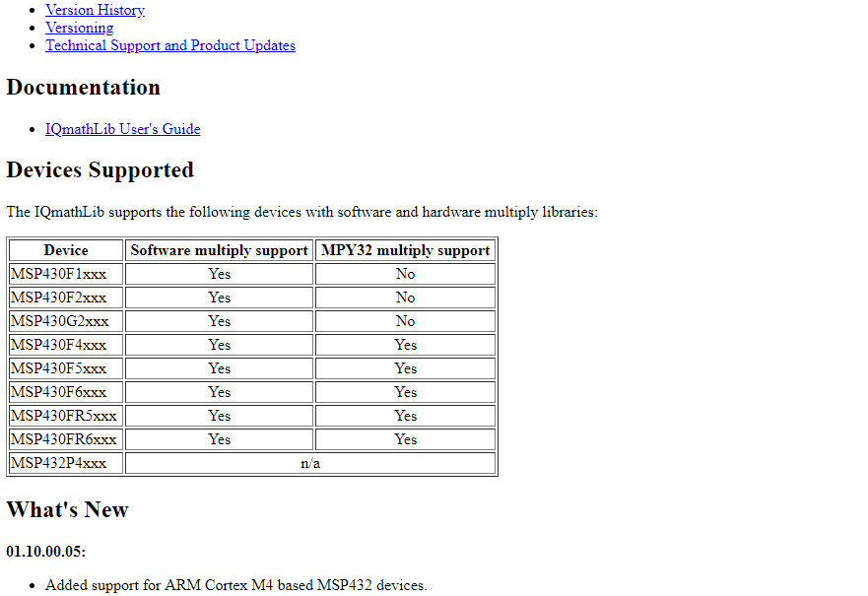The width and height of the screenshot is (868, 596).
Task: Click software multiply 'Yes' for MSP430F4xxx
Action: pos(219,345)
